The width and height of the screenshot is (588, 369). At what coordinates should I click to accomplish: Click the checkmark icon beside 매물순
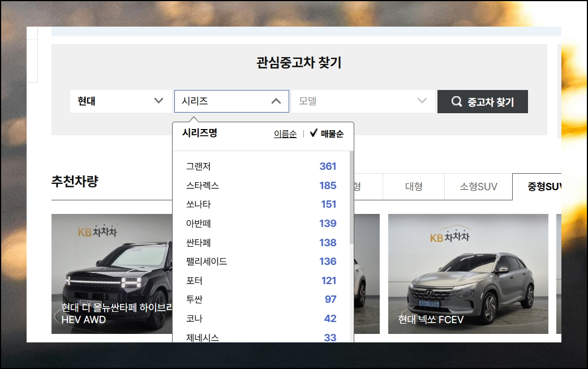point(314,133)
